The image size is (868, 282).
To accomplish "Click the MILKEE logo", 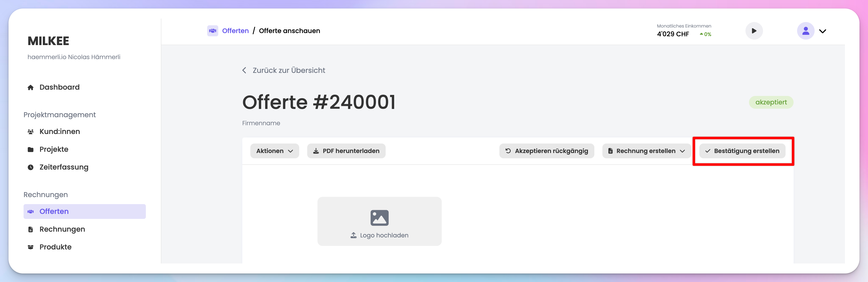I will pos(48,41).
